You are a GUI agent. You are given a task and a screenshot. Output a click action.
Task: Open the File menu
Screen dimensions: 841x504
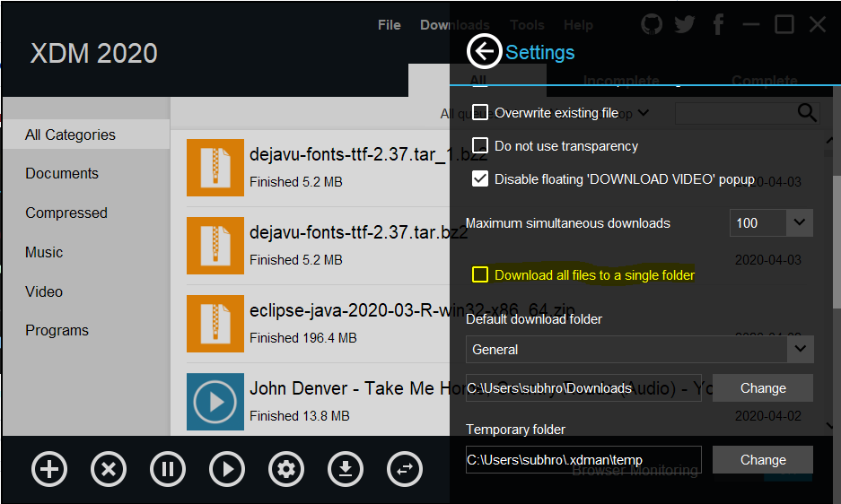389,25
